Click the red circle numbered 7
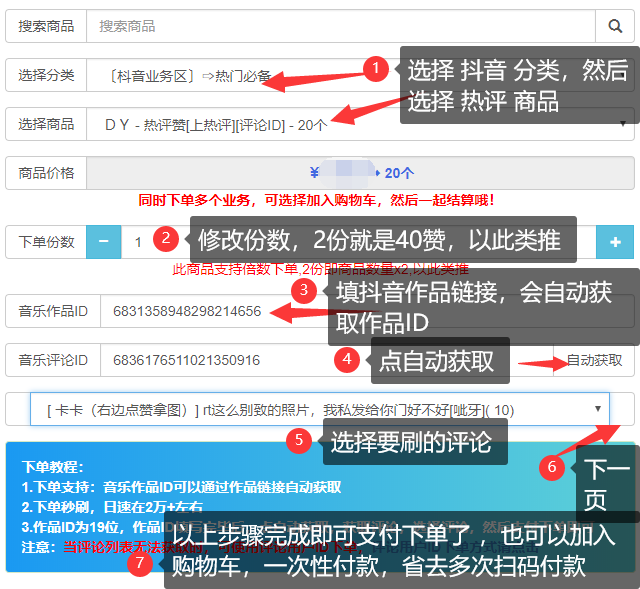640x589 pixels. click(142, 563)
